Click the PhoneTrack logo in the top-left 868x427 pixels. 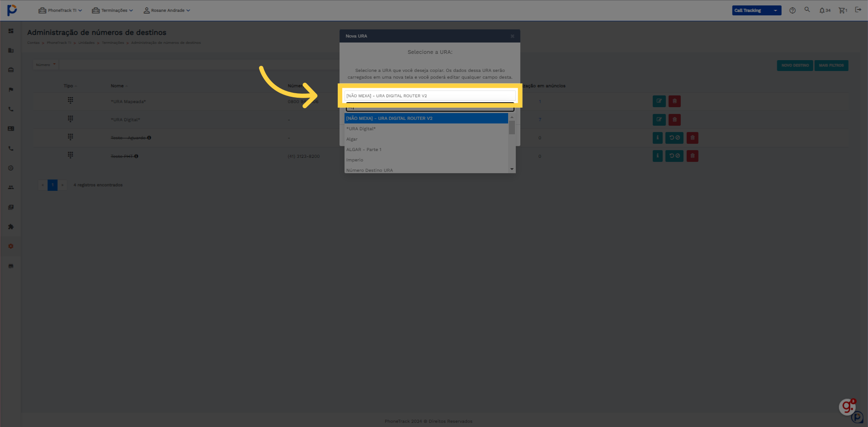click(12, 10)
